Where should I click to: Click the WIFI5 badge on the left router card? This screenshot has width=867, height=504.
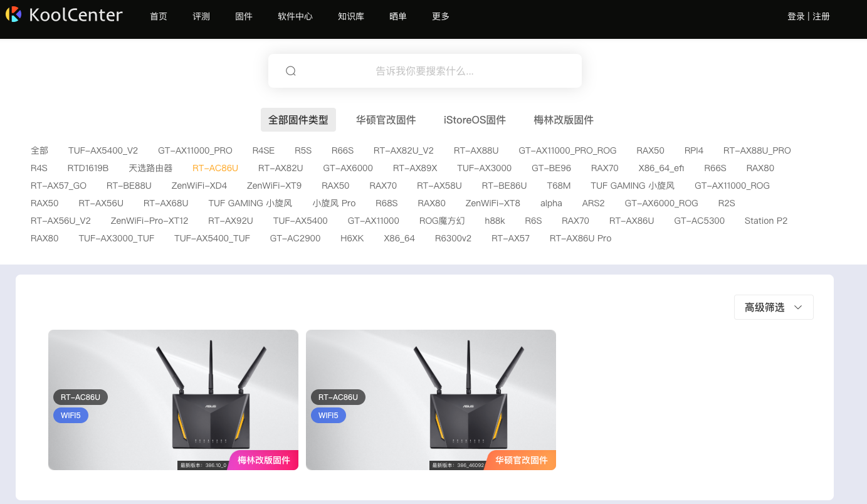click(71, 415)
